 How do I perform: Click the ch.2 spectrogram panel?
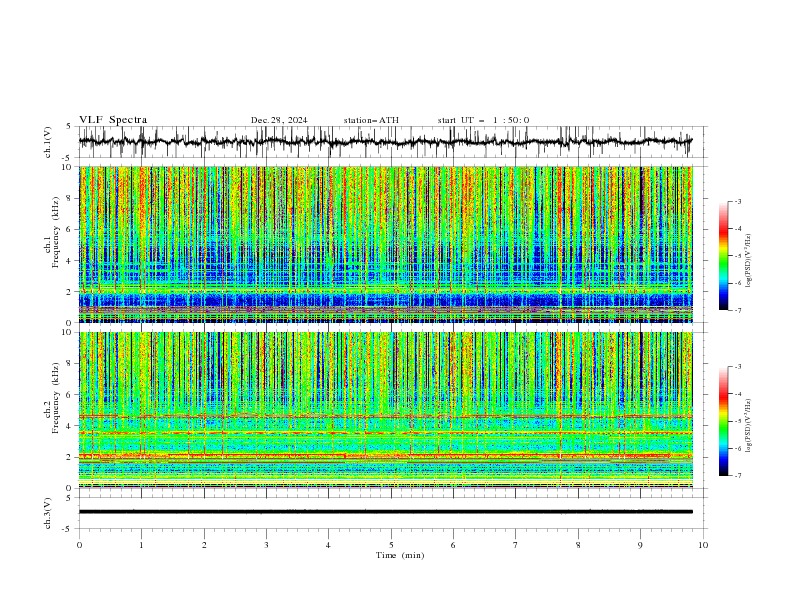click(385, 410)
